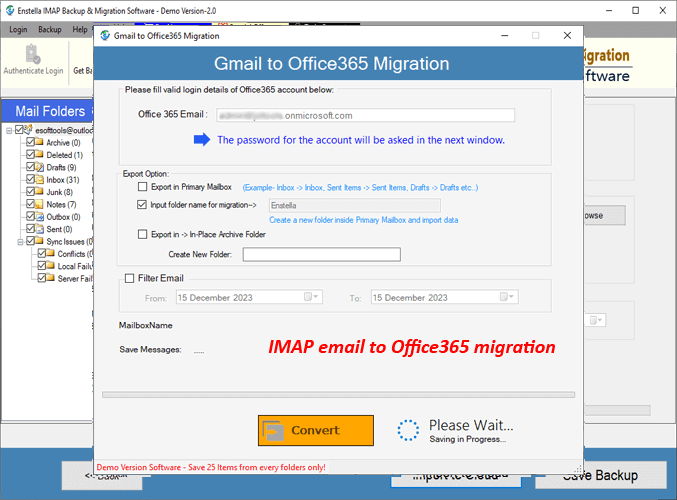677x500 pixels.
Task: Click the Drafts (9) folder icon
Action: tap(39, 167)
